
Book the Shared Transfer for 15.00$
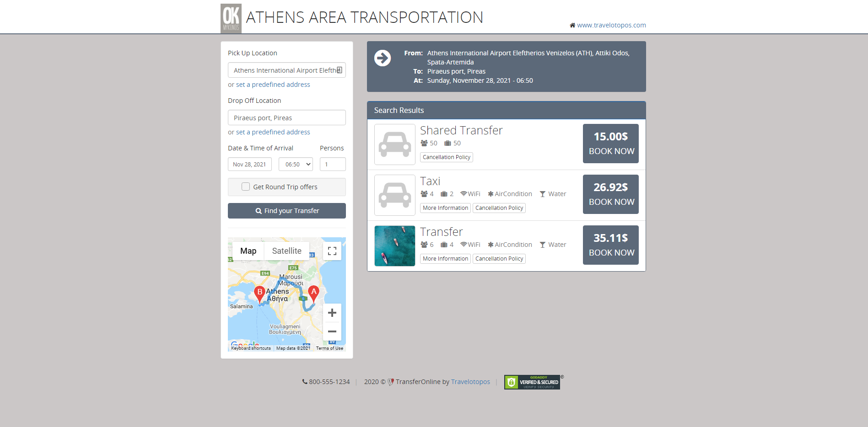(x=610, y=144)
